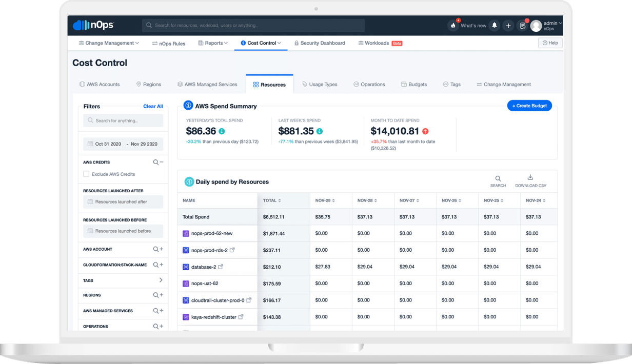The width and height of the screenshot is (632, 364).
Task: Sort table by NOV-25 column
Action: tap(493, 200)
